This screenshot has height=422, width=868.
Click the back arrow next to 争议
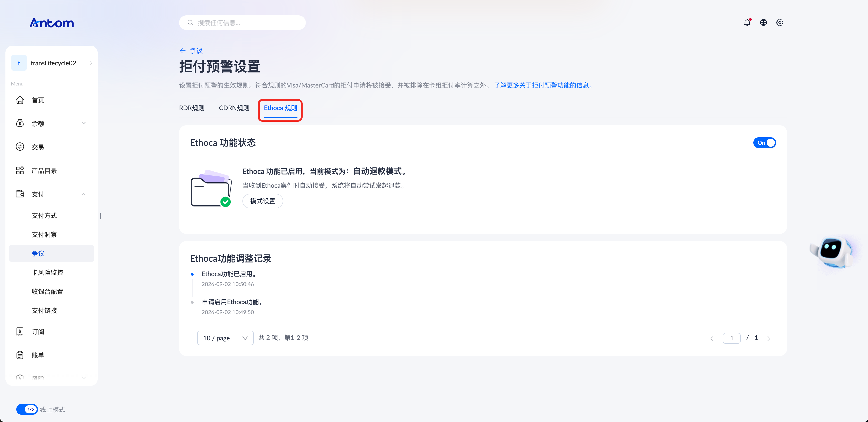tap(183, 51)
